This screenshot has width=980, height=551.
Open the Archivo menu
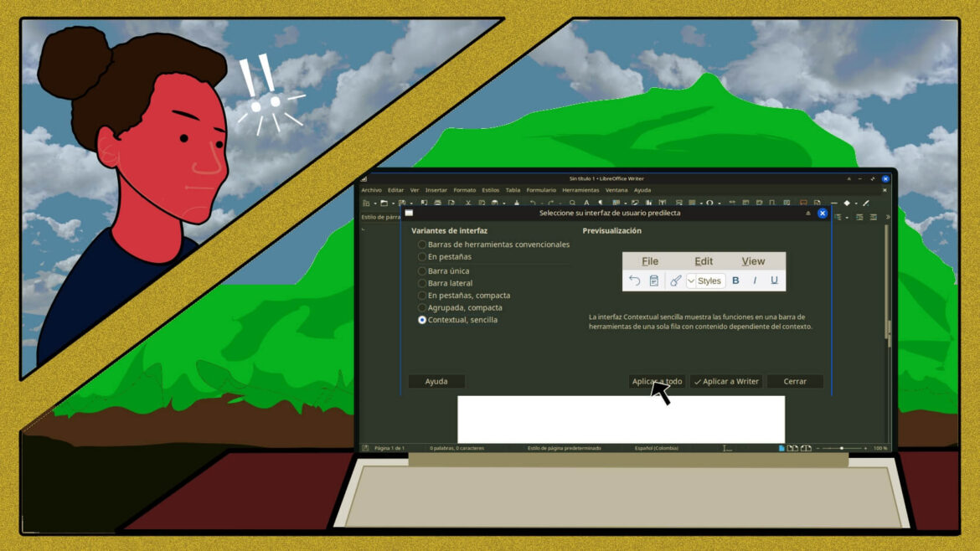[x=371, y=190]
